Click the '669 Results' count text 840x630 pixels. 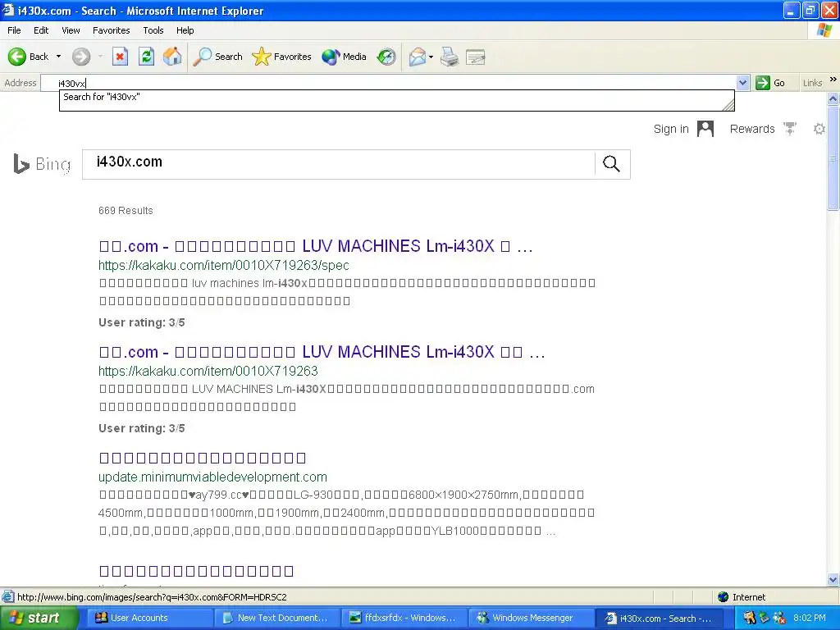[x=126, y=211]
